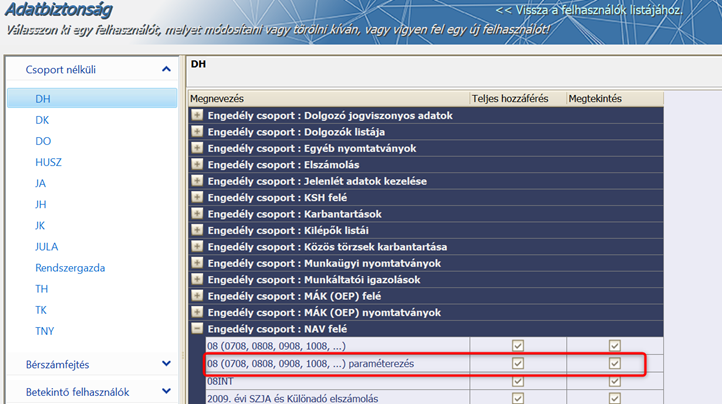Expand 'Dolgozó jogviszonyos adatok' permission group
The image size is (722, 404).
197,115
